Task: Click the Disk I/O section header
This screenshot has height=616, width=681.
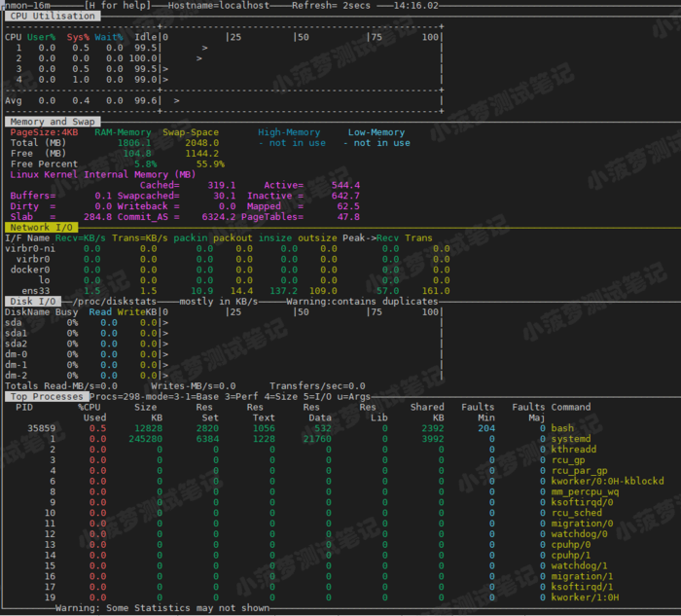Action: click(x=33, y=301)
